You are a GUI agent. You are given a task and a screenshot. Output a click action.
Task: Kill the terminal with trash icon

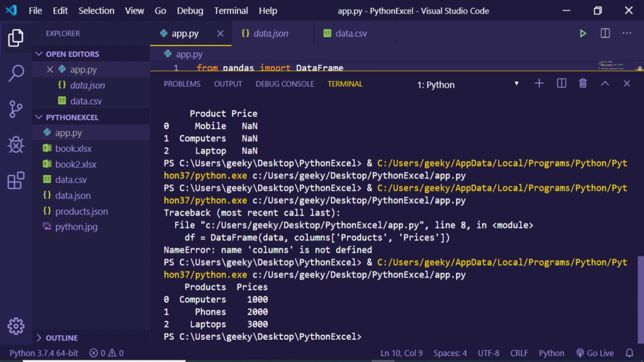point(583,83)
